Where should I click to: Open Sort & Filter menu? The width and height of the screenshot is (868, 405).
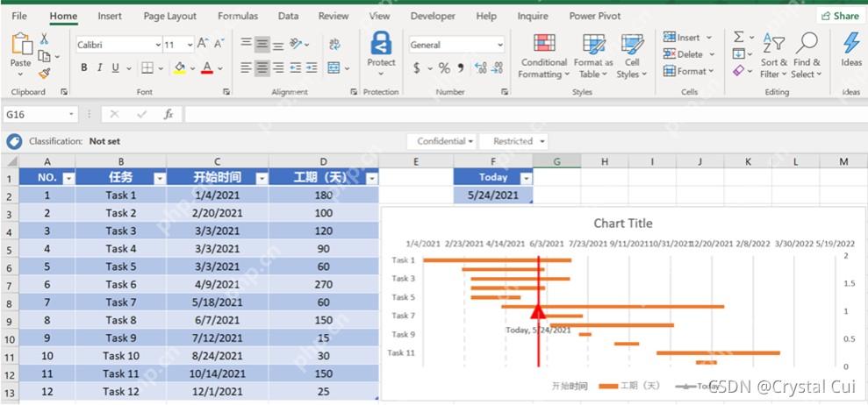(x=773, y=55)
